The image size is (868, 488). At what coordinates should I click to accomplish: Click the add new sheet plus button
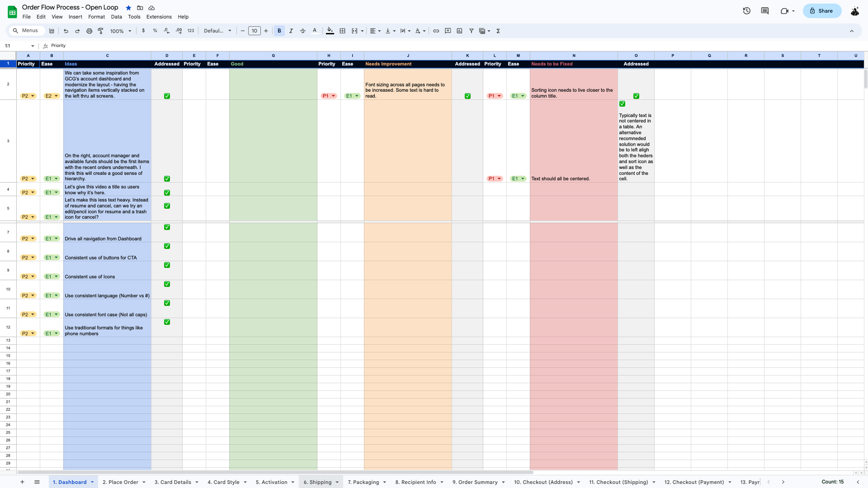coord(22,482)
